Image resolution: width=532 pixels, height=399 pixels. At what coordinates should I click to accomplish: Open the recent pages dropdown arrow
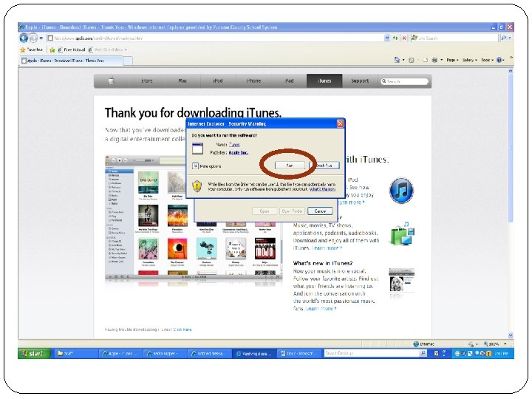click(41, 38)
